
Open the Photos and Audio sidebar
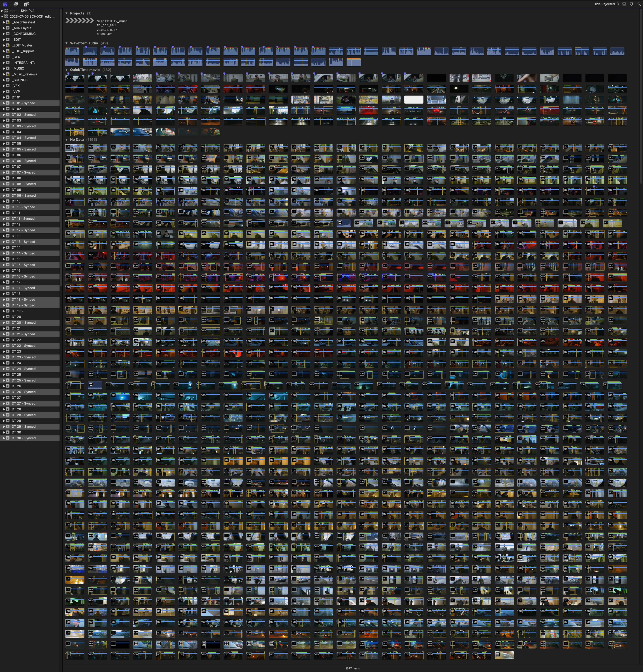pos(16,4)
